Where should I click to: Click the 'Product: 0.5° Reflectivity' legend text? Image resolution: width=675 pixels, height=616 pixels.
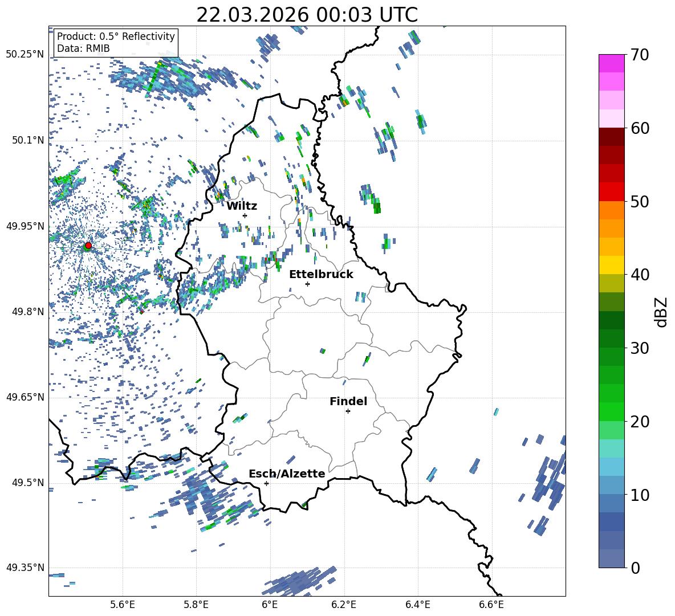(x=116, y=36)
